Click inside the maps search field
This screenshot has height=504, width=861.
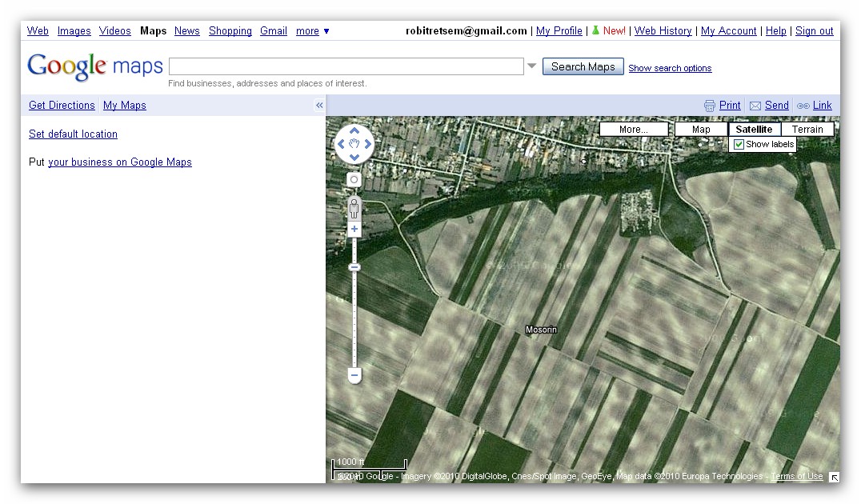coord(346,66)
